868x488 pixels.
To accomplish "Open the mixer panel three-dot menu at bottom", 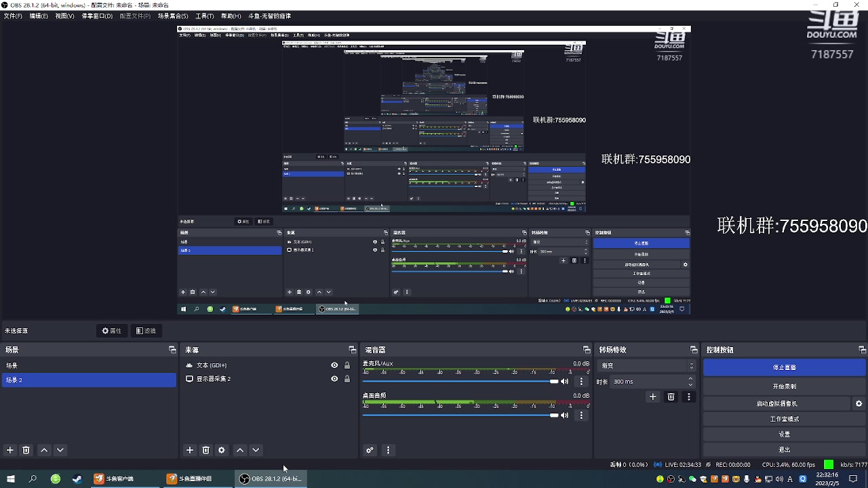I will point(389,450).
